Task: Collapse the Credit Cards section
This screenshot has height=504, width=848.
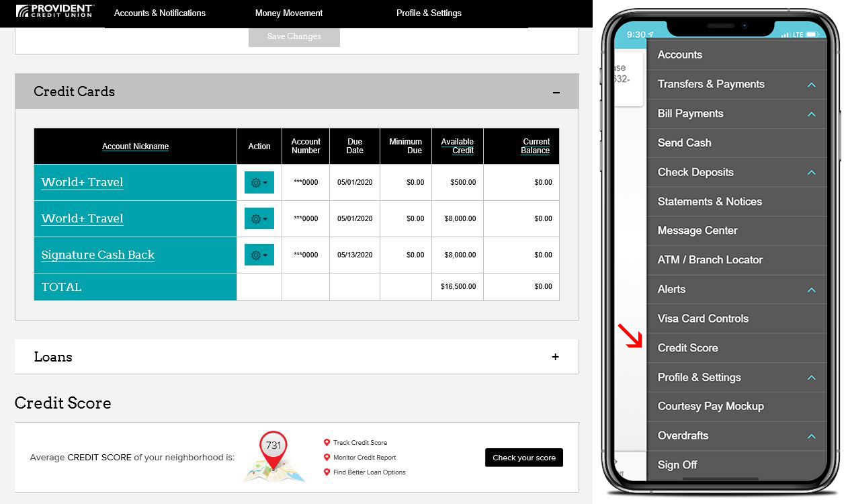Action: tap(556, 92)
